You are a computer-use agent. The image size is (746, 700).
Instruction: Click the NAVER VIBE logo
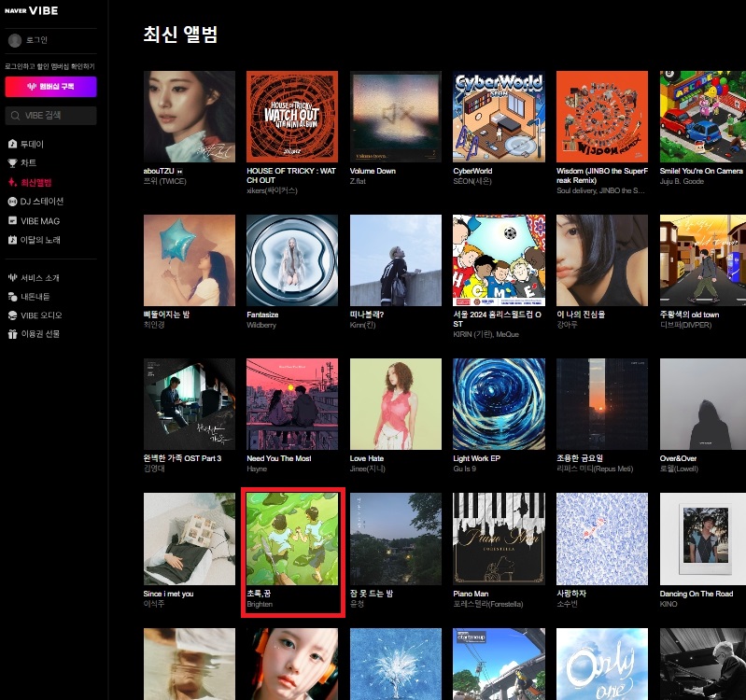pyautogui.click(x=32, y=10)
